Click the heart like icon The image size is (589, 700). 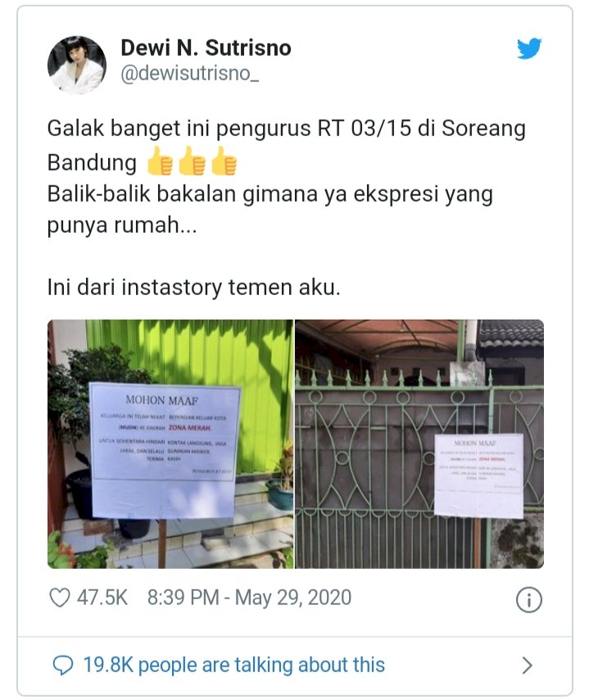pyautogui.click(x=59, y=598)
